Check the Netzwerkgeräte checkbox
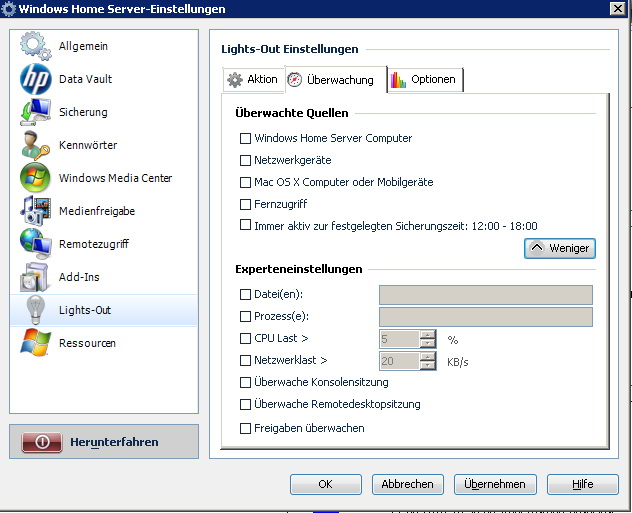Image resolution: width=632 pixels, height=513 pixels. coord(245,160)
